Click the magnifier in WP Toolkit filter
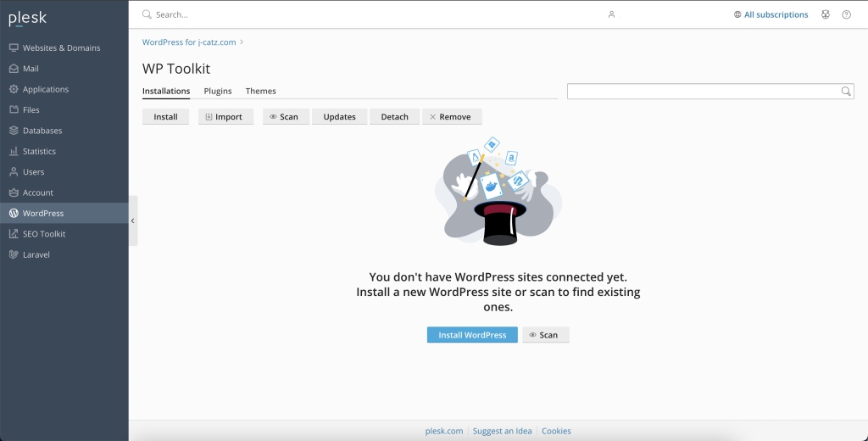The image size is (868, 441). [846, 92]
